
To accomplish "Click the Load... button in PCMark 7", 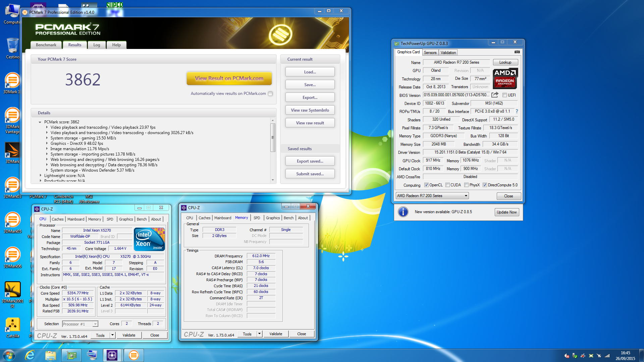I will tap(310, 72).
